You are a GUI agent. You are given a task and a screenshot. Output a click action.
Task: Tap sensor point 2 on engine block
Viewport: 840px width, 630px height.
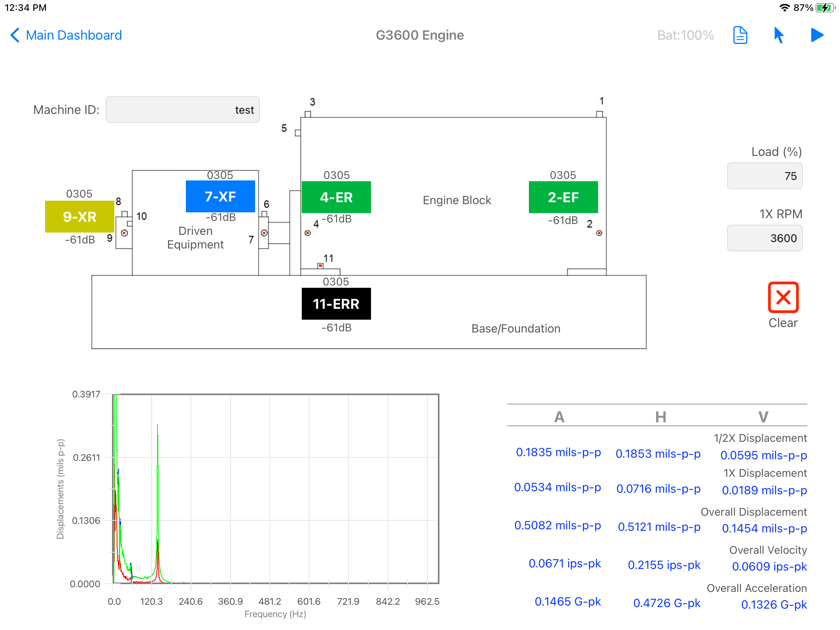tap(599, 233)
